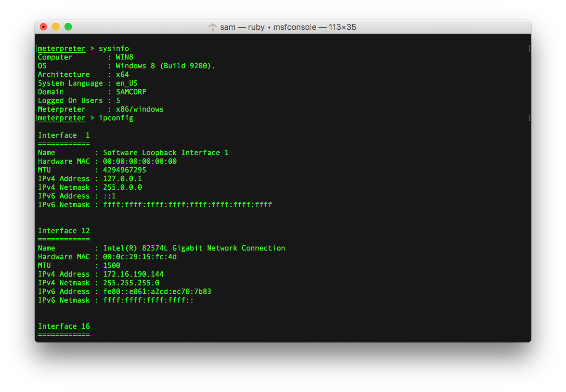Click the home folder icon in title bar
This screenshot has height=392, width=566.
coord(212,27)
